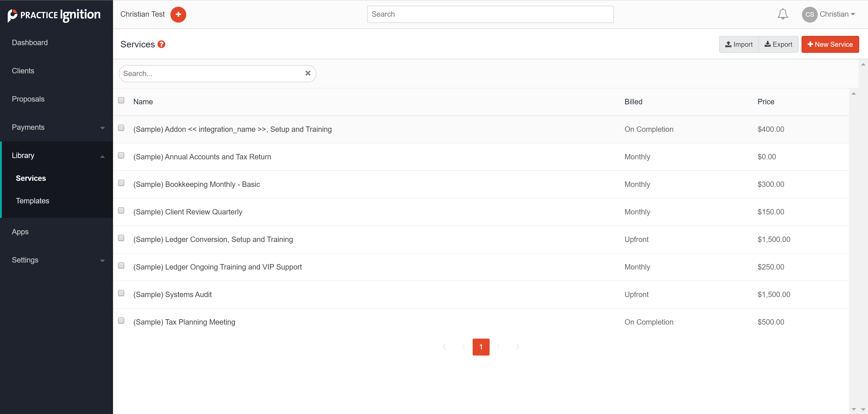This screenshot has height=414, width=868.
Task: Clear the services search with the X icon
Action: click(x=308, y=73)
